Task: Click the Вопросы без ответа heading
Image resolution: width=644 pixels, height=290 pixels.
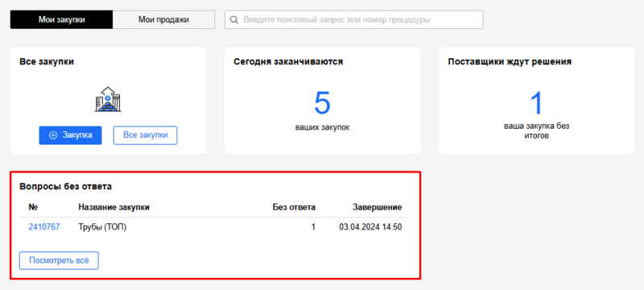Action: (65, 187)
